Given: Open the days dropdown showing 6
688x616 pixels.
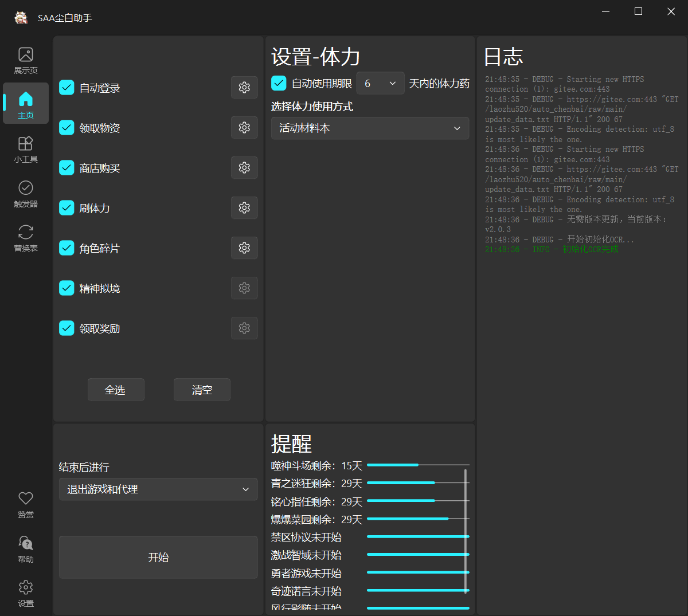Looking at the screenshot, I should pyautogui.click(x=381, y=84).
